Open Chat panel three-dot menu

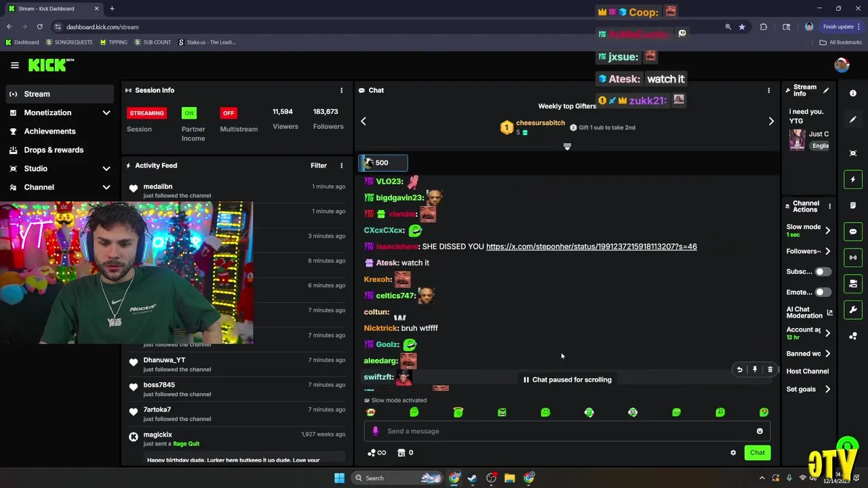pyautogui.click(x=768, y=90)
